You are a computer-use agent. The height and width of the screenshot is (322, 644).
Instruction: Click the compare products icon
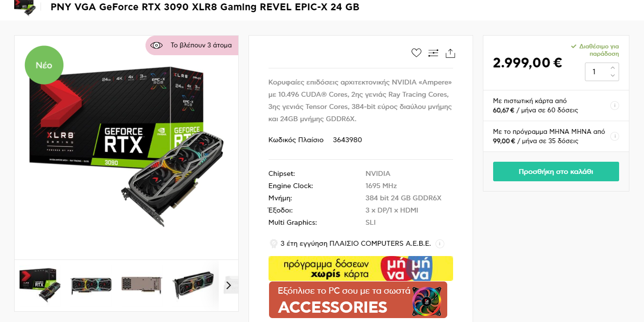point(433,53)
